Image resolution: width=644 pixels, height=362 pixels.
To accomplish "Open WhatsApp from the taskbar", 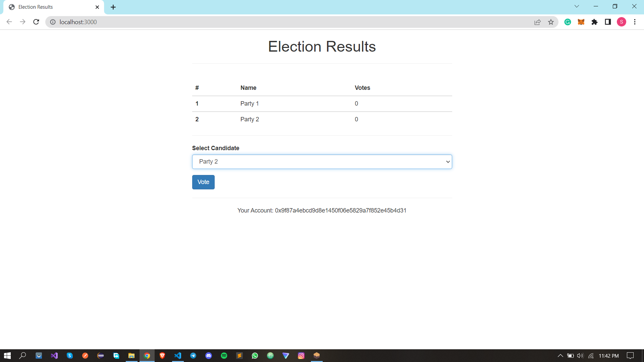I will 255,356.
